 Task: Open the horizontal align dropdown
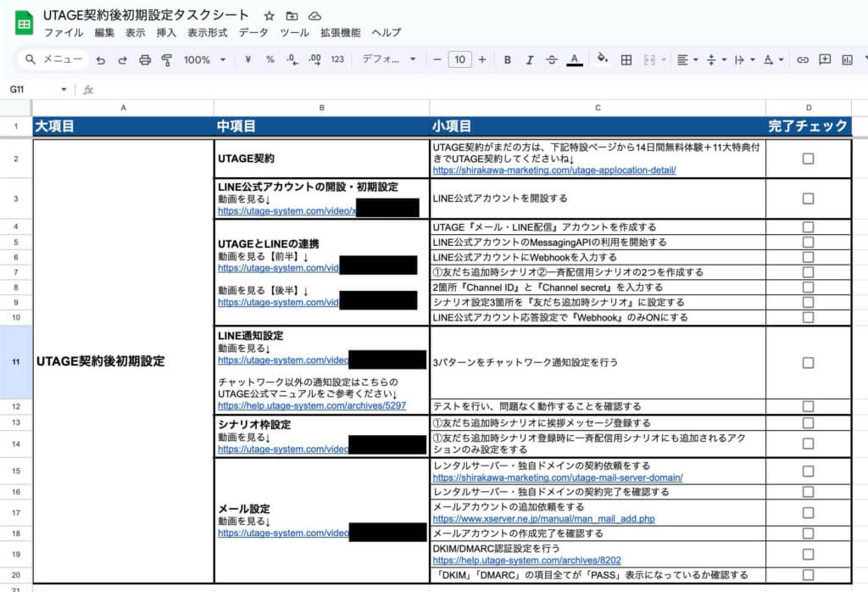[687, 60]
